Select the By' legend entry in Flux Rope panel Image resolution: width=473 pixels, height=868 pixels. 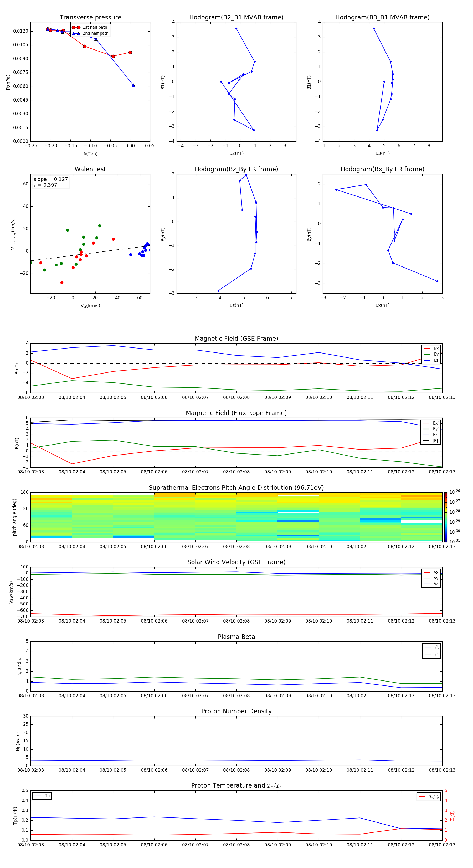coord(431,429)
